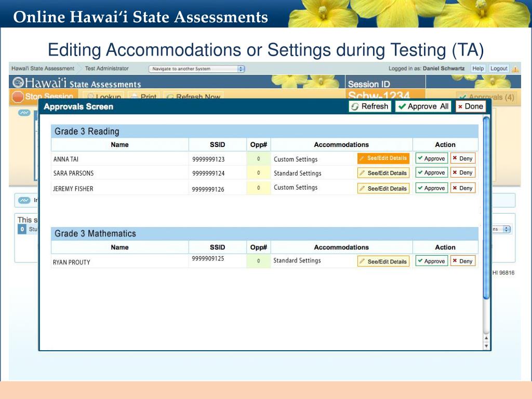The image size is (532, 399).
Task: Deny Anna Tai's test request
Action: point(463,158)
